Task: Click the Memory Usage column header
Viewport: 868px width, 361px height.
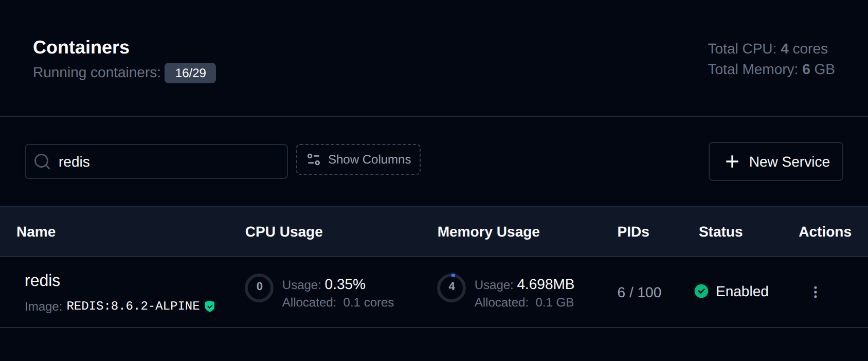Action: [489, 232]
